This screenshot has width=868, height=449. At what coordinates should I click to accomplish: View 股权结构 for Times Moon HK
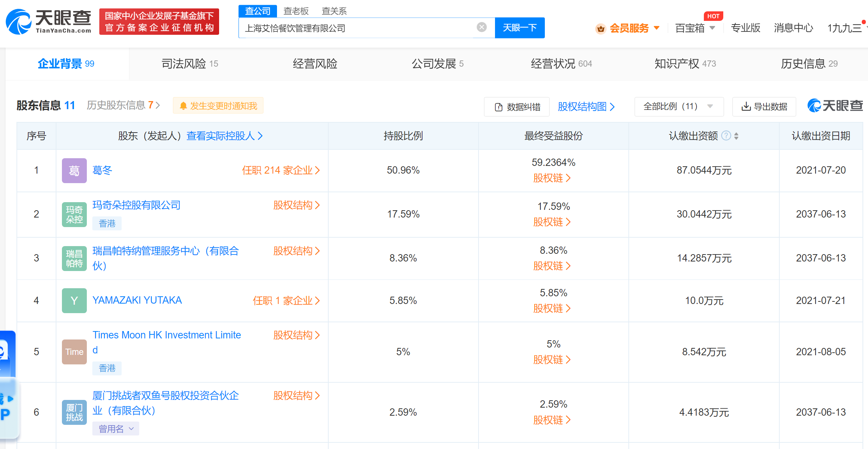[296, 335]
